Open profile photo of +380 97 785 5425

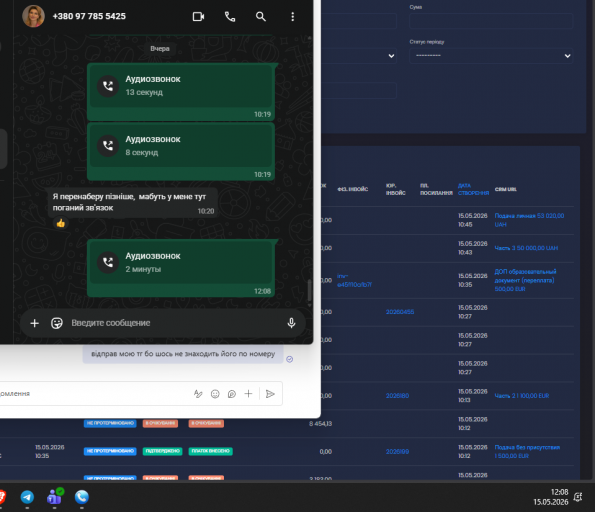(x=33, y=16)
